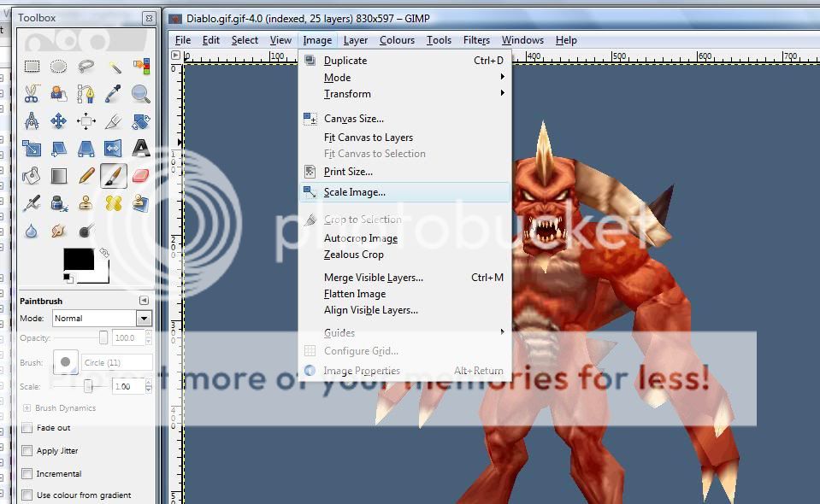This screenshot has height=504, width=820.
Task: Select the Flip tool
Action: click(114, 149)
